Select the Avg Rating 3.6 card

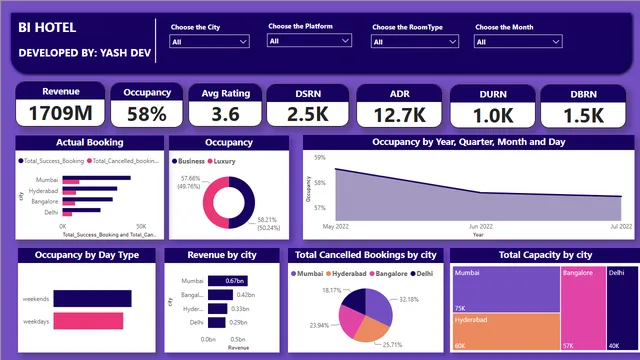225,106
